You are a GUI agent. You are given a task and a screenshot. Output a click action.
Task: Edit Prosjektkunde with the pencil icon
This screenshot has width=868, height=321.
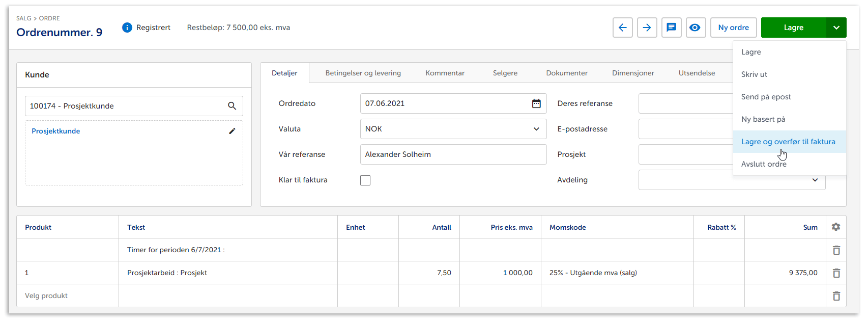[x=232, y=131]
